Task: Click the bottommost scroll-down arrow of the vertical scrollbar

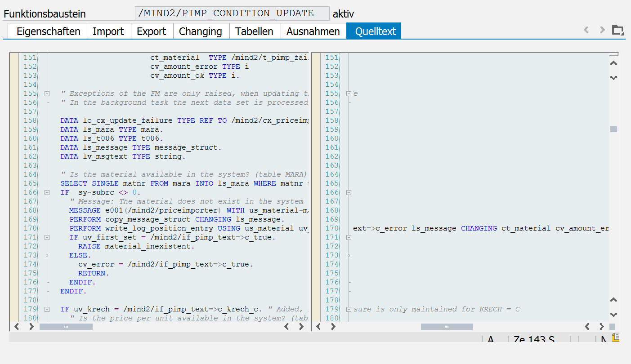Action: [x=613, y=315]
